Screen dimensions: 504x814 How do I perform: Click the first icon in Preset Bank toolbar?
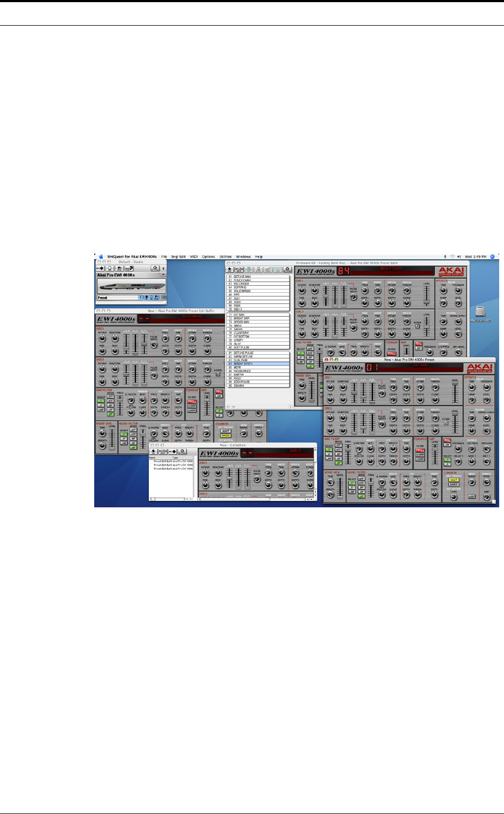point(230,270)
